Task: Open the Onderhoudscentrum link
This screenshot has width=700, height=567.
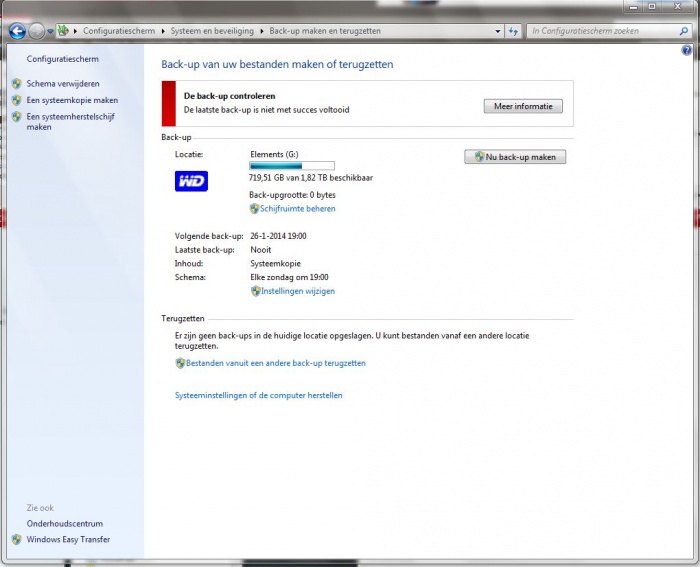Action: click(65, 523)
